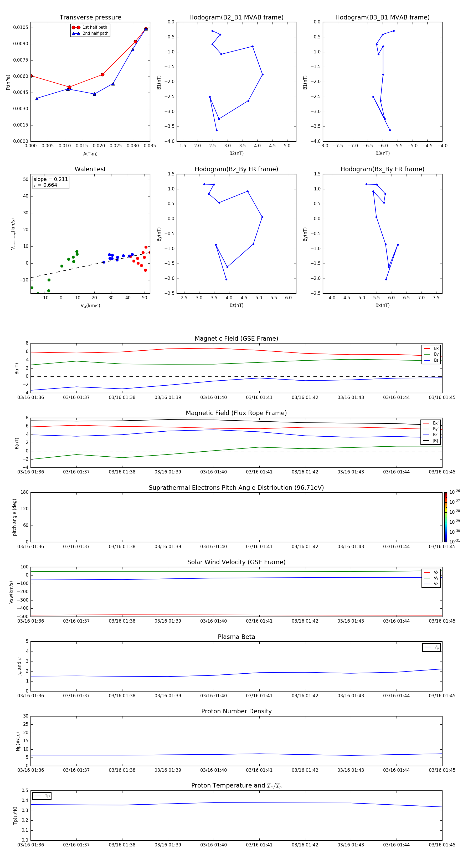Click the "V_A(km/s)" axis label in WalenTest

pyautogui.click(x=90, y=306)
